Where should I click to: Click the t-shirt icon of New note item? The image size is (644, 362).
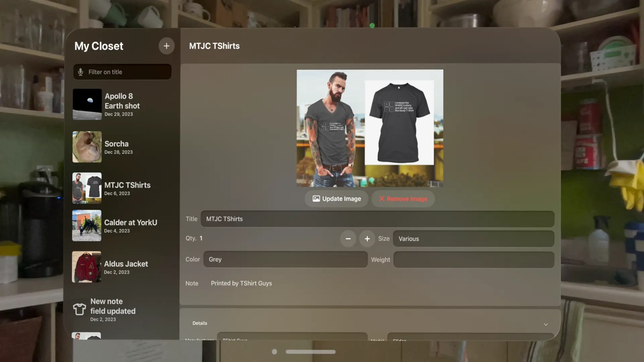click(x=79, y=309)
